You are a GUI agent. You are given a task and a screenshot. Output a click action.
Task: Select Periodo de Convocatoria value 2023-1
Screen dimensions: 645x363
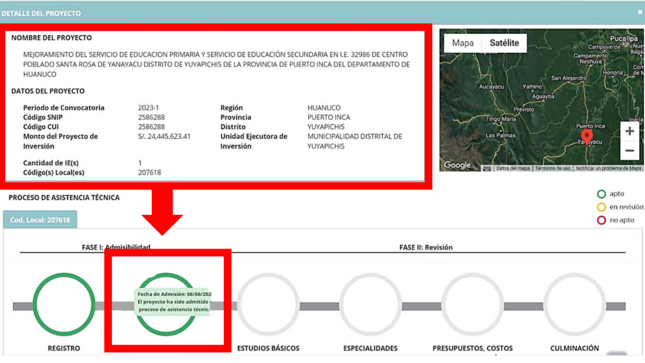148,107
